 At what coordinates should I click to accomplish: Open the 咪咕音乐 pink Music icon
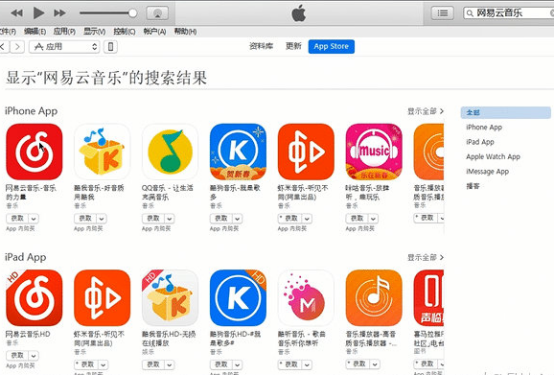click(374, 152)
